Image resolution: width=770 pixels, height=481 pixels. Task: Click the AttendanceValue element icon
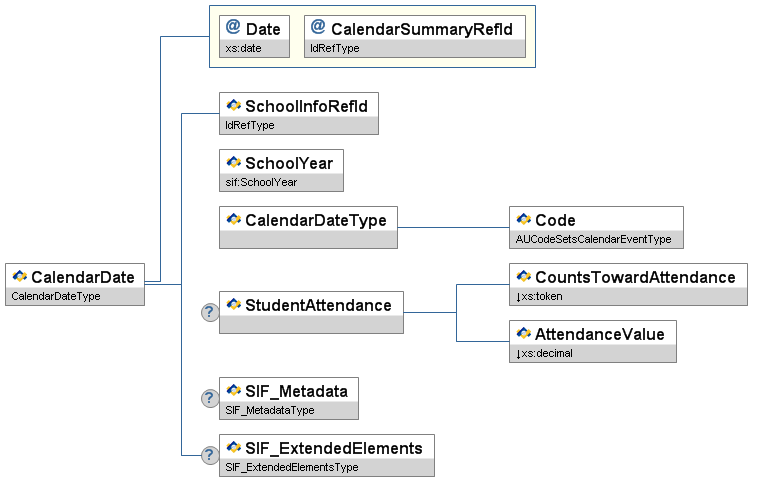(x=524, y=333)
